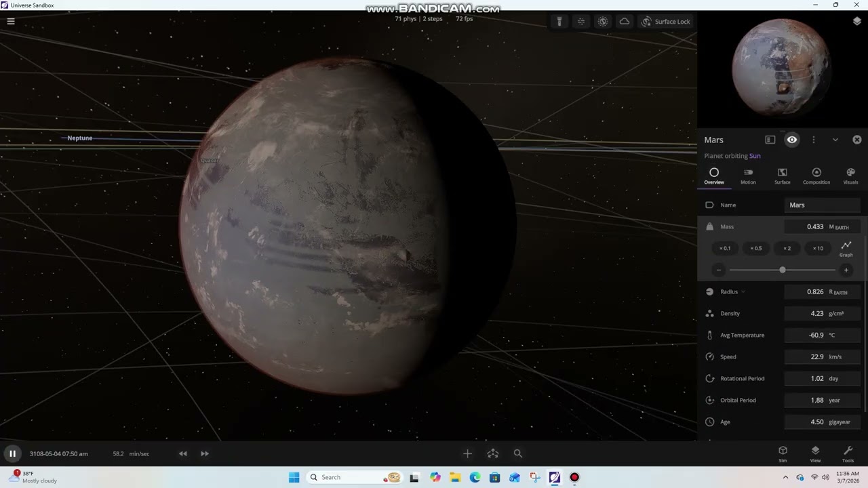Screen dimensions: 868x488
Task: Multiply mass by ×0.1
Action: coord(725,248)
